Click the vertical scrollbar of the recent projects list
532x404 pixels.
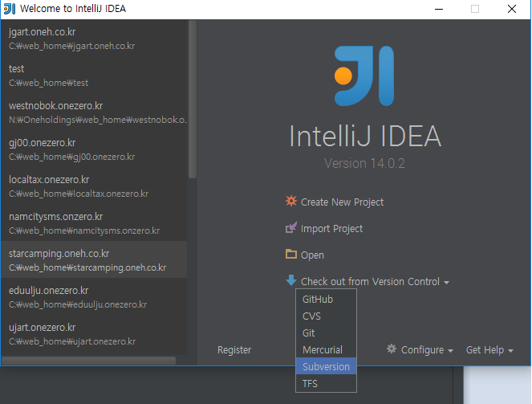(193, 99)
